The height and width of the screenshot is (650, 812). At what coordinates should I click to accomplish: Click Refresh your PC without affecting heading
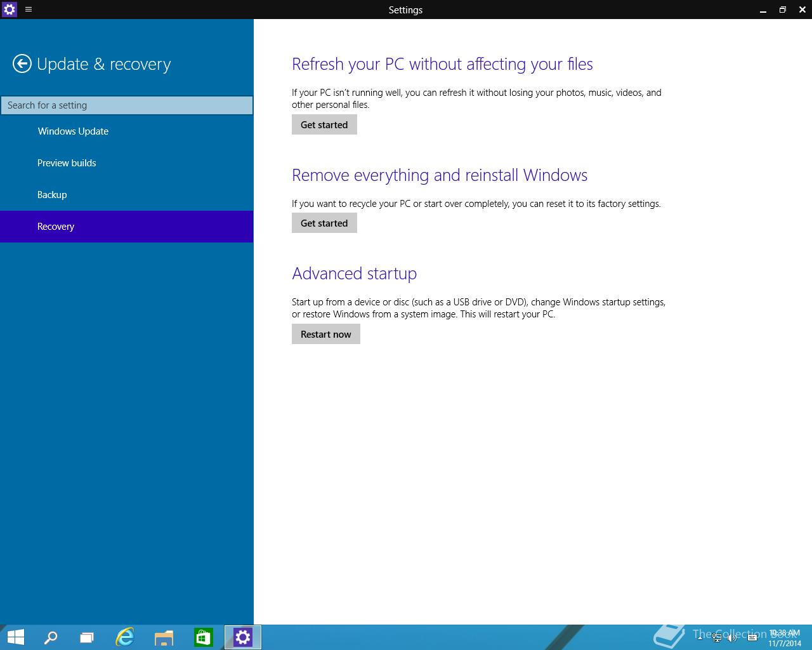442,64
